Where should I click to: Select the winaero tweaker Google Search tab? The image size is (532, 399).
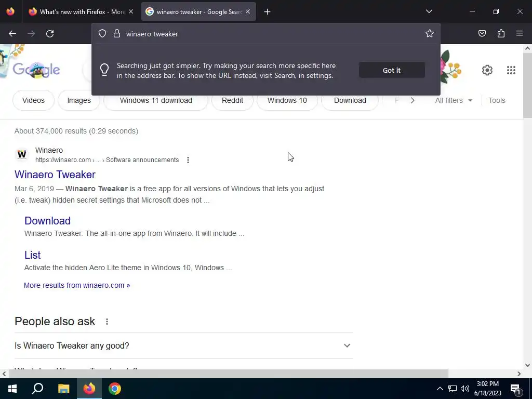tap(198, 12)
